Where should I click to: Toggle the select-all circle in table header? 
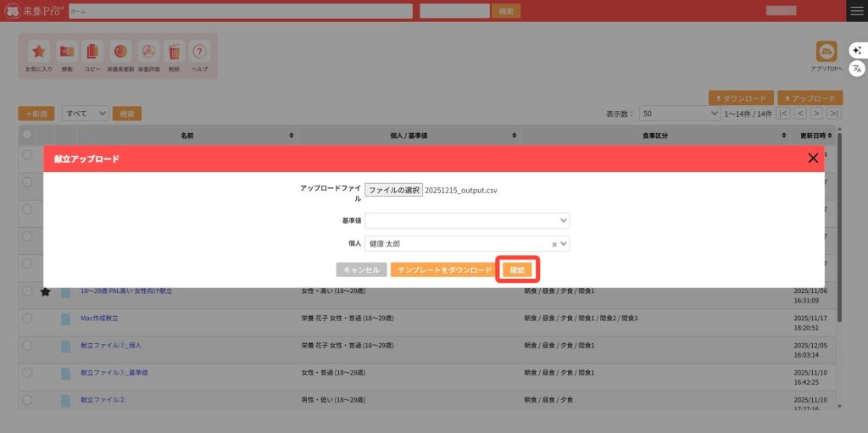click(27, 135)
